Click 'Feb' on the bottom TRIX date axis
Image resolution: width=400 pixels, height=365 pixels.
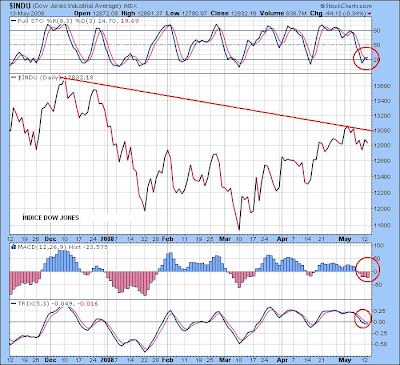[167, 360]
